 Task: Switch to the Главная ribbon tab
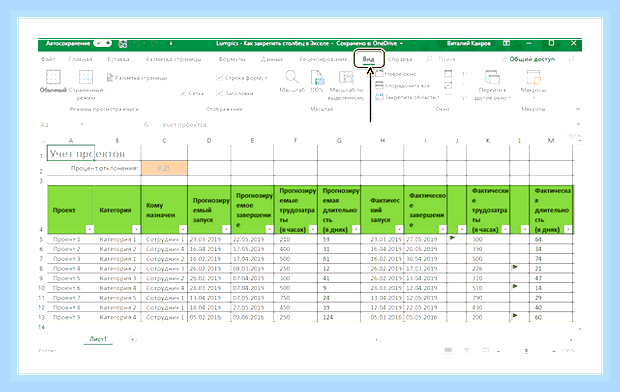click(x=80, y=59)
